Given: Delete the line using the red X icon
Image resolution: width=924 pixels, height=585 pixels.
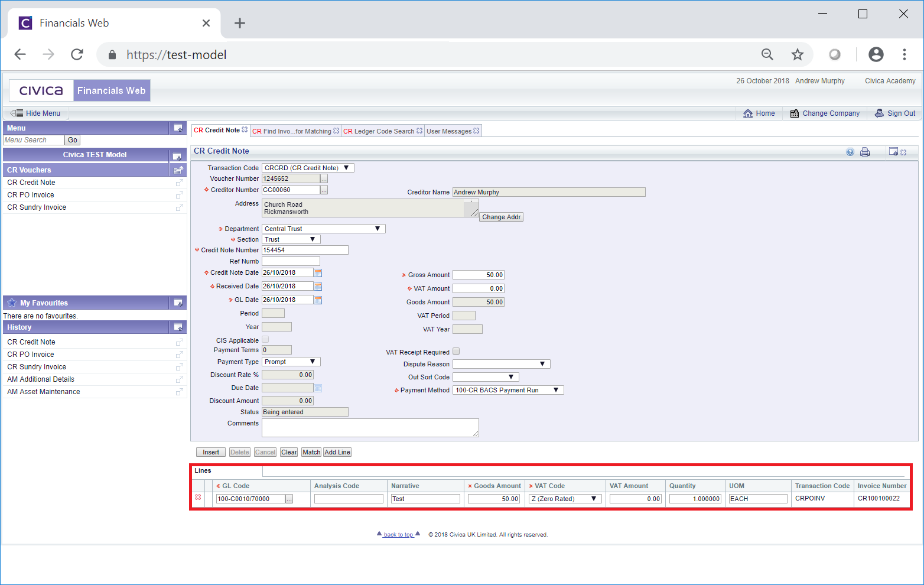Looking at the screenshot, I should (198, 498).
